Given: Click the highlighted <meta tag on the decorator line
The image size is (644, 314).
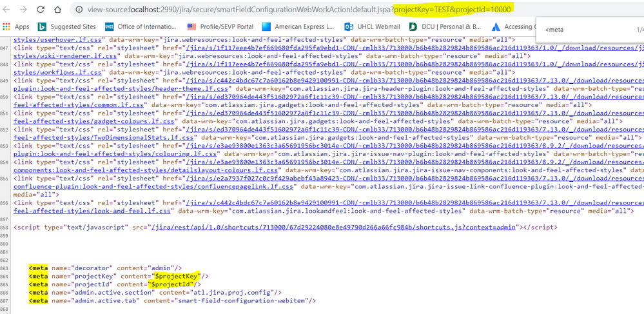Looking at the screenshot, I should (38, 268).
